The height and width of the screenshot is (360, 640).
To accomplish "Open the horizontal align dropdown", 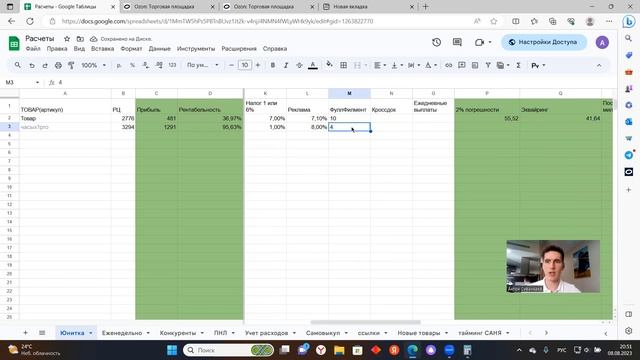I will click(x=380, y=65).
